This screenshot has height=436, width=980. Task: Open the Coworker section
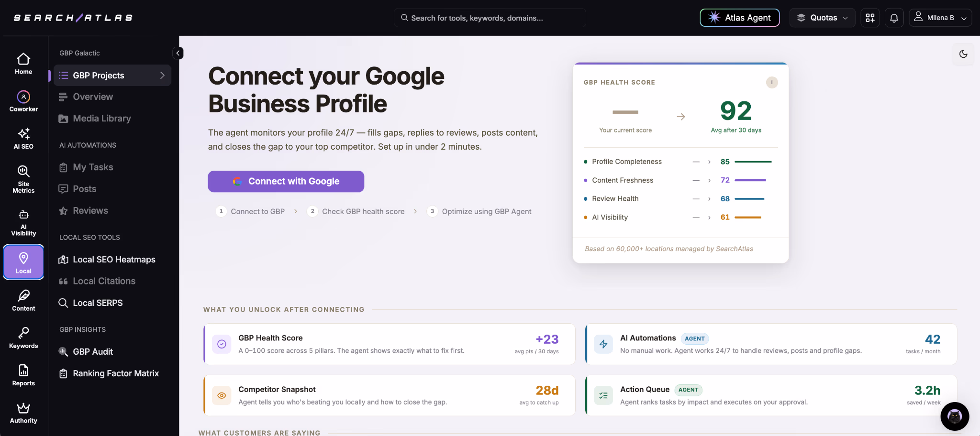click(x=23, y=101)
